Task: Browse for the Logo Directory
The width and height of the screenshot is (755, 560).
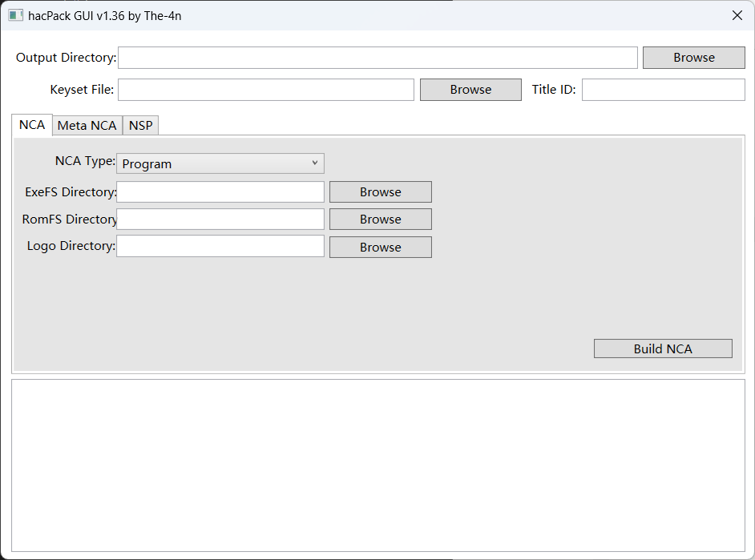Action: tap(380, 247)
